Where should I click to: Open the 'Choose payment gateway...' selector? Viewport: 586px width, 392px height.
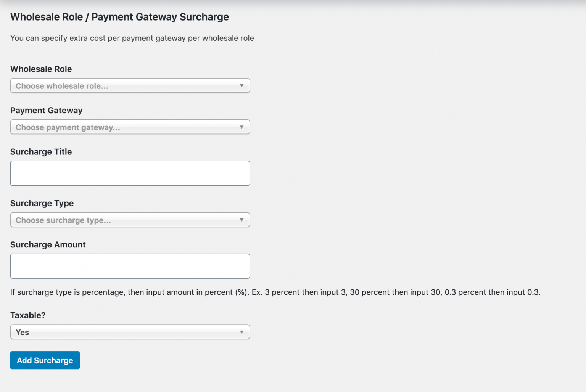point(130,127)
